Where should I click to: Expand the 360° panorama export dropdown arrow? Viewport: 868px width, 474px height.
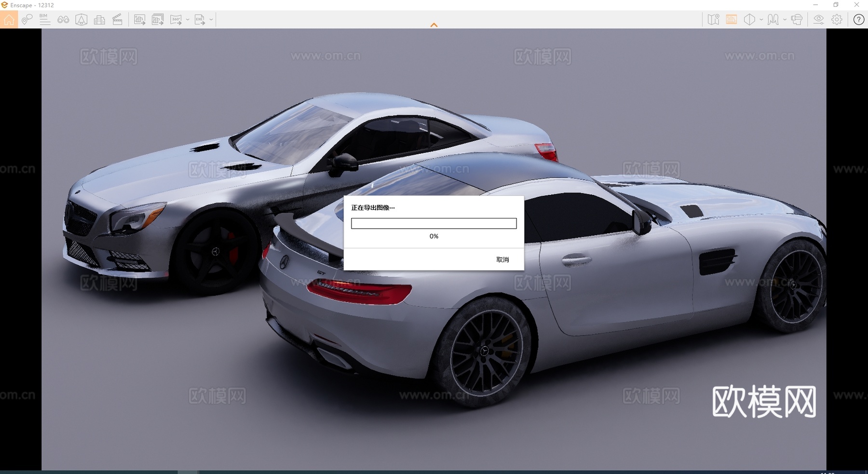pyautogui.click(x=188, y=20)
